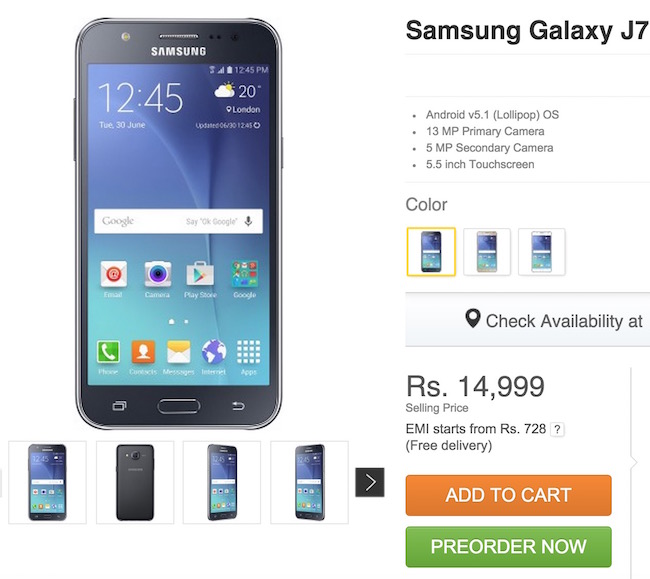Click the Play Store icon on phone image
Viewport: 650px width, 579px height.
200,274
